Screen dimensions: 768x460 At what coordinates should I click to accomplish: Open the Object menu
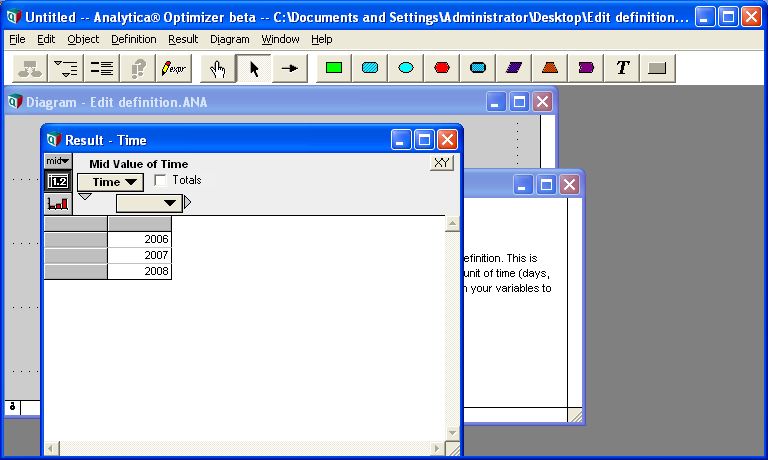click(x=83, y=39)
